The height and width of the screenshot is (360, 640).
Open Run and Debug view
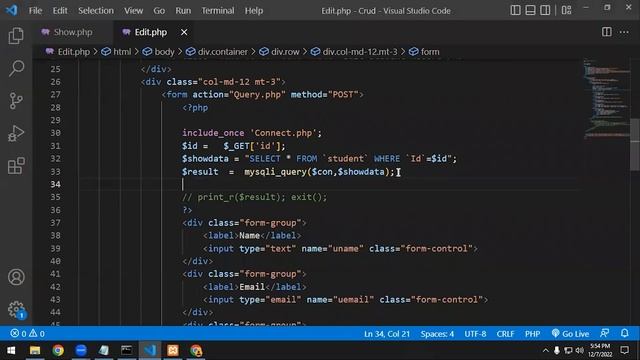pyautogui.click(x=16, y=133)
